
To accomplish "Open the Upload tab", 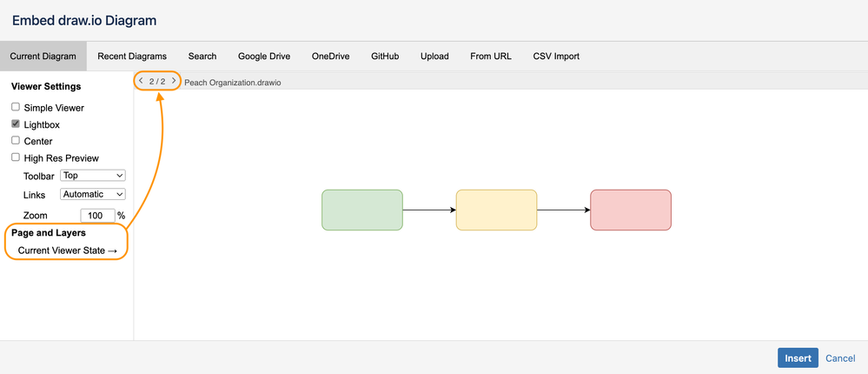I will tap(434, 56).
